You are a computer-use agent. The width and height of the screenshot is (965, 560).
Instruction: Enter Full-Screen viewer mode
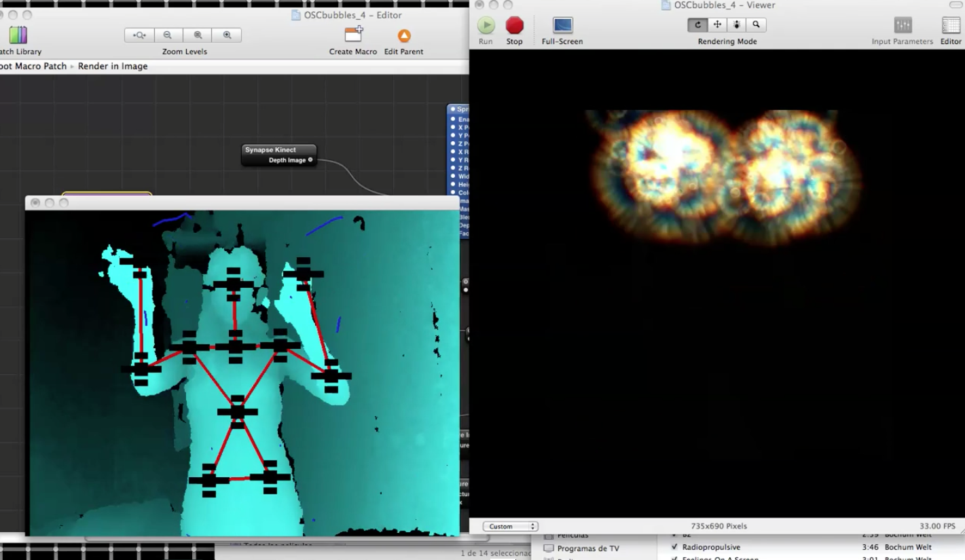[x=562, y=26]
